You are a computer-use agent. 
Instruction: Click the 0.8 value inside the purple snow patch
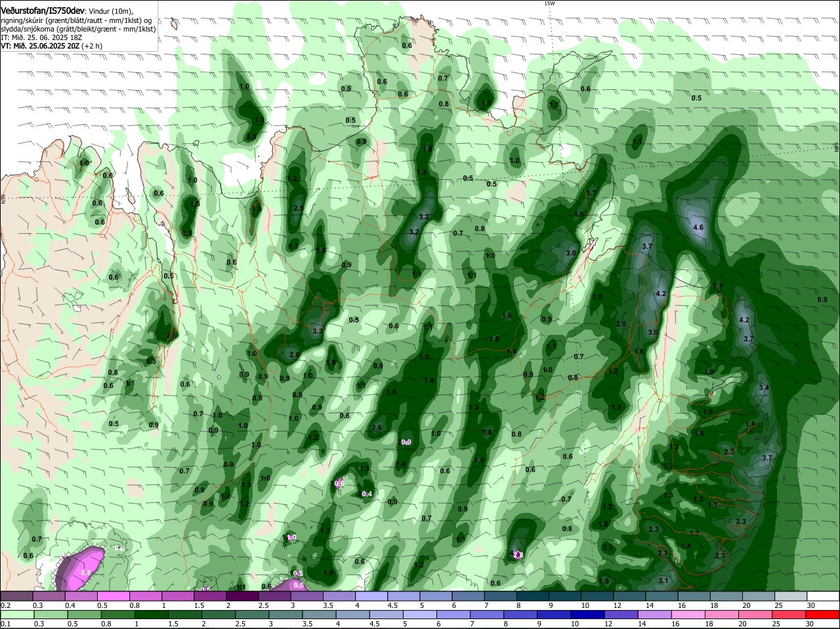pos(85,573)
